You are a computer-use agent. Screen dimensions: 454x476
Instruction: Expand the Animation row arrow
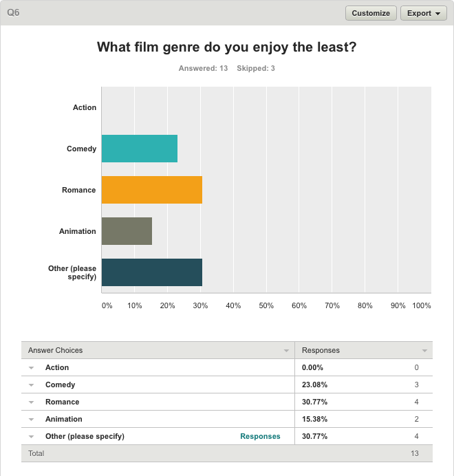31,419
